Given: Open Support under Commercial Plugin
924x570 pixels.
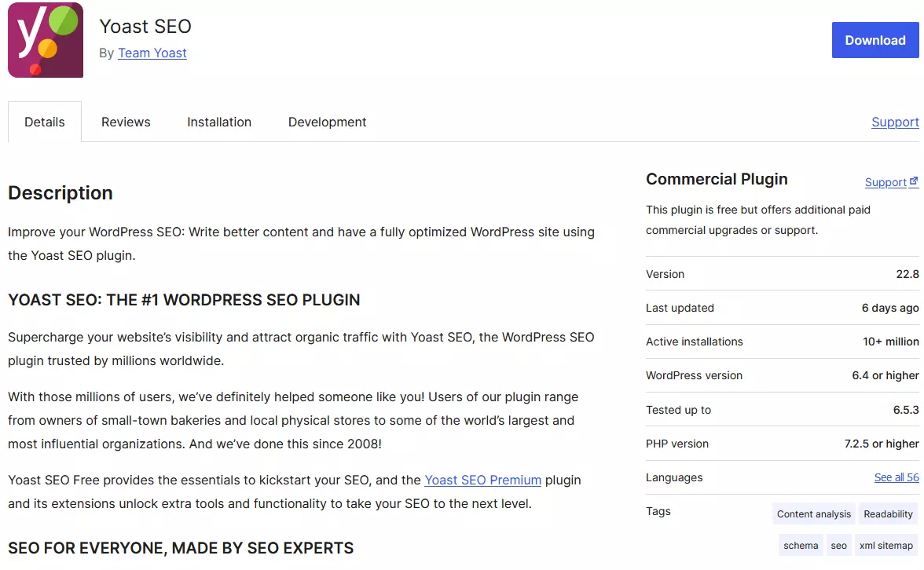Looking at the screenshot, I should click(887, 181).
